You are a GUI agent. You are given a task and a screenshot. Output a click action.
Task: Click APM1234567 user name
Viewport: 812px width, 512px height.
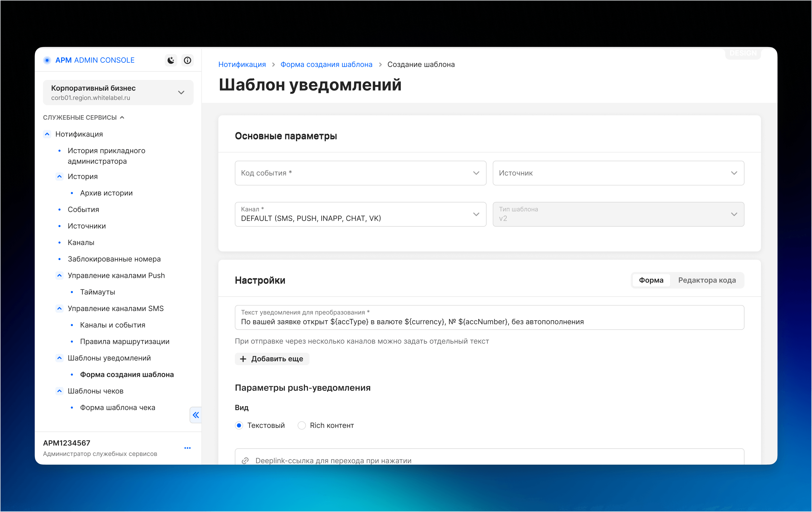[x=67, y=443]
